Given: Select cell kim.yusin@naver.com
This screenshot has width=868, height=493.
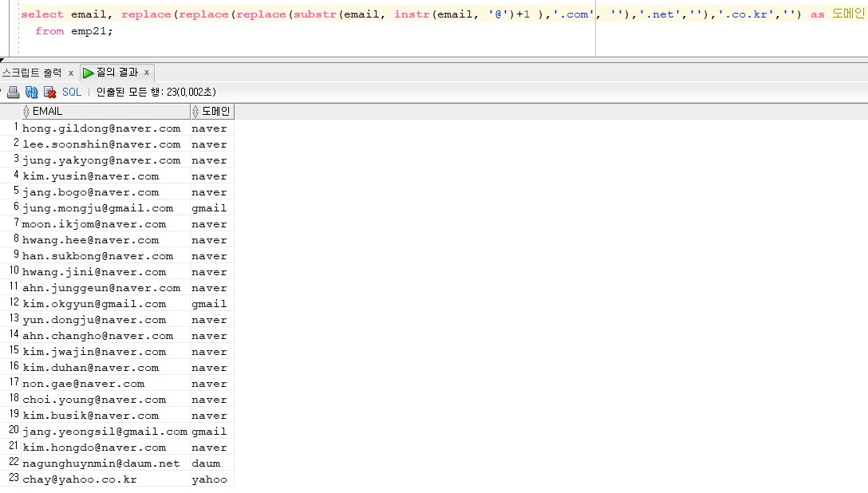Looking at the screenshot, I should click(x=105, y=176).
